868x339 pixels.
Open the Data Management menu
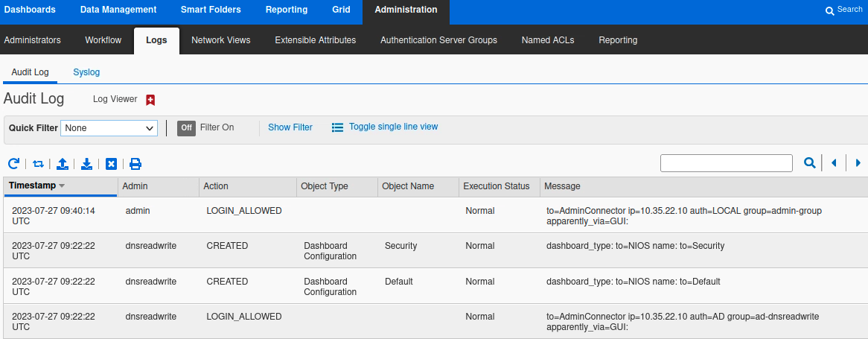tap(118, 10)
